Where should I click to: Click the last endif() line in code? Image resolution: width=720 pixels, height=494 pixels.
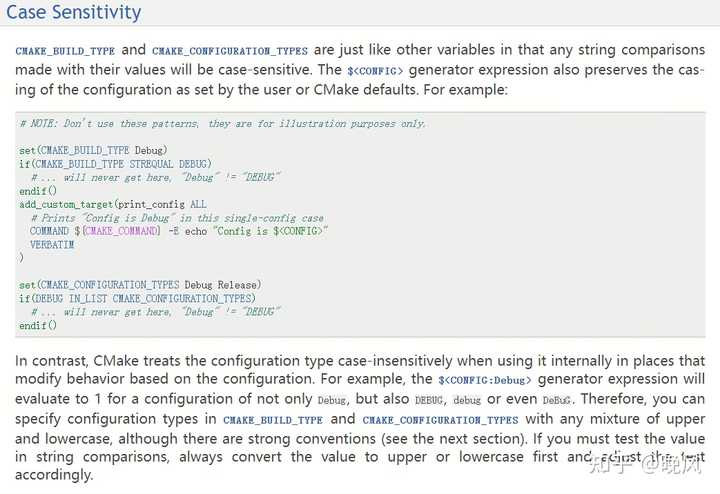[x=38, y=326]
